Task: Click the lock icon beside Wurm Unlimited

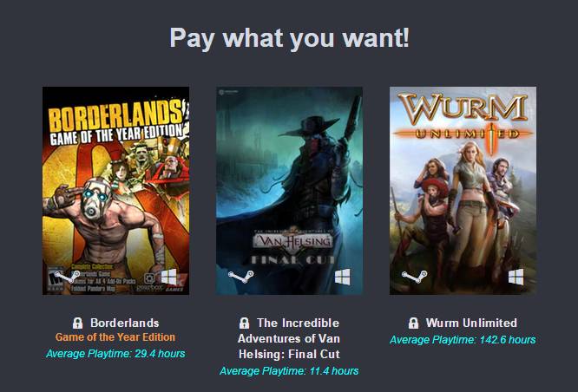Action: (413, 323)
